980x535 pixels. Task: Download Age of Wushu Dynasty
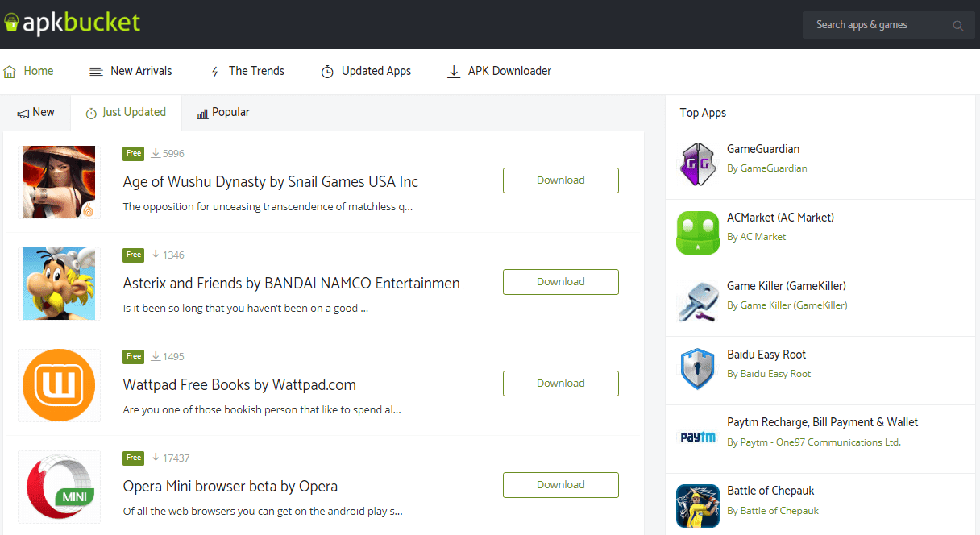coord(561,180)
